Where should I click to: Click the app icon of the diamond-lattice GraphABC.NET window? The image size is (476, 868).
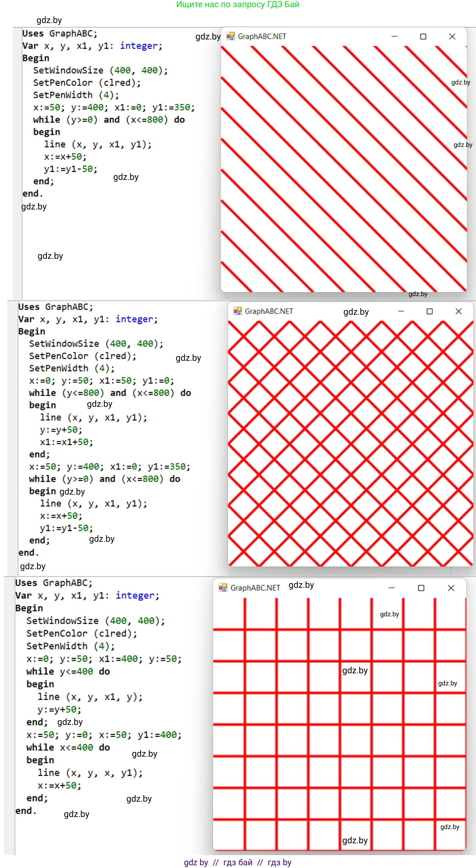pos(238,311)
